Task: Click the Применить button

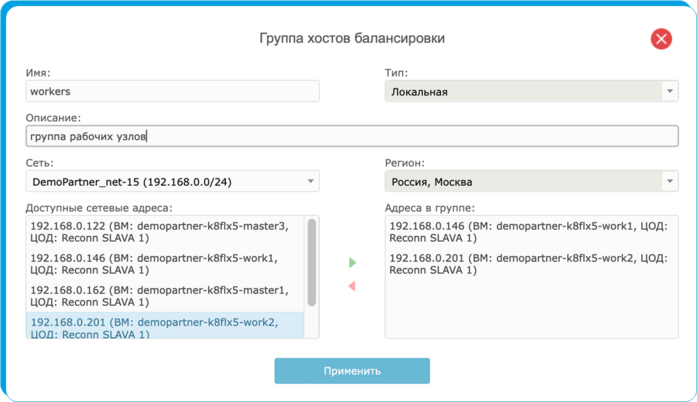Action: pyautogui.click(x=352, y=371)
